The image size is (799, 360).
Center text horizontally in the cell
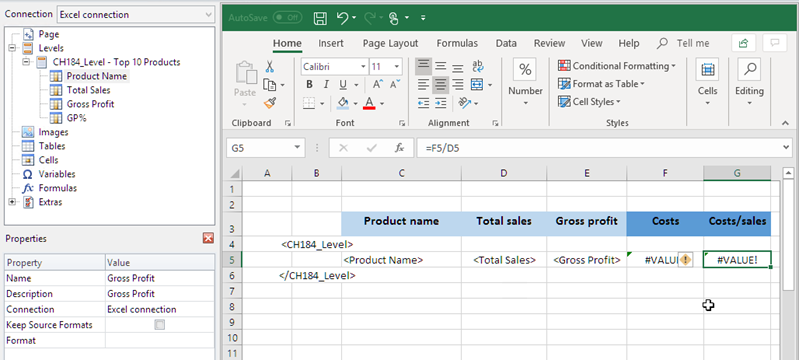(x=440, y=85)
